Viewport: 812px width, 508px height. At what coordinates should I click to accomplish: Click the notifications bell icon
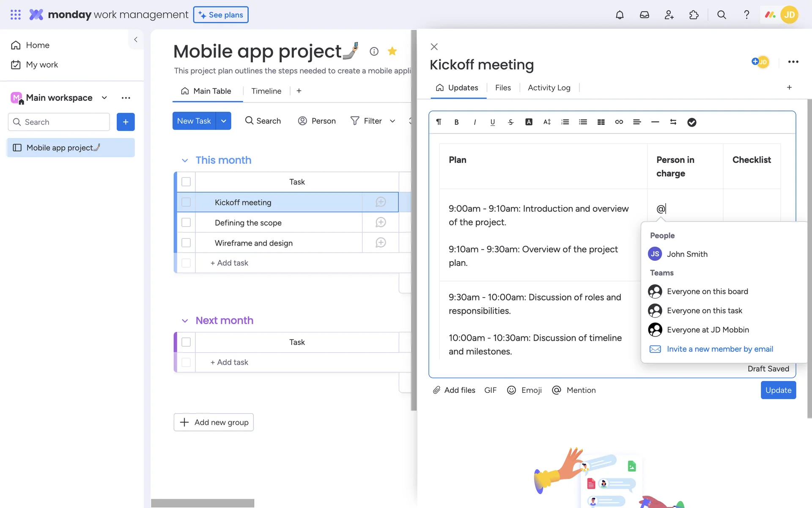pos(620,15)
